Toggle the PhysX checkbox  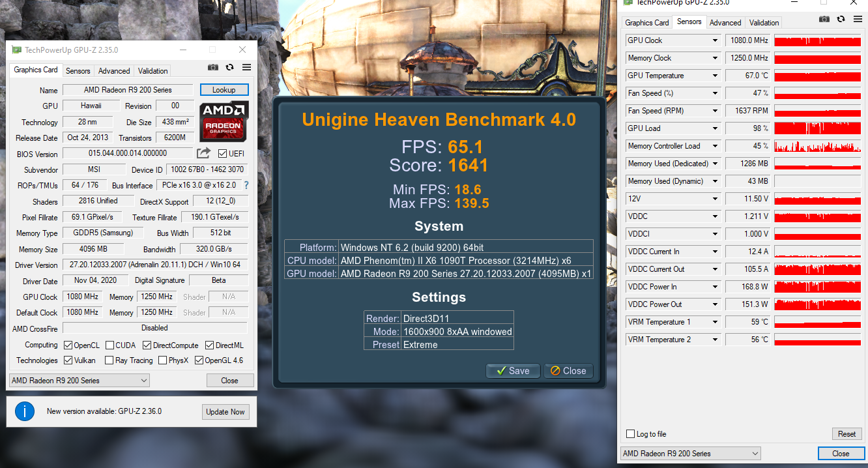(x=162, y=360)
